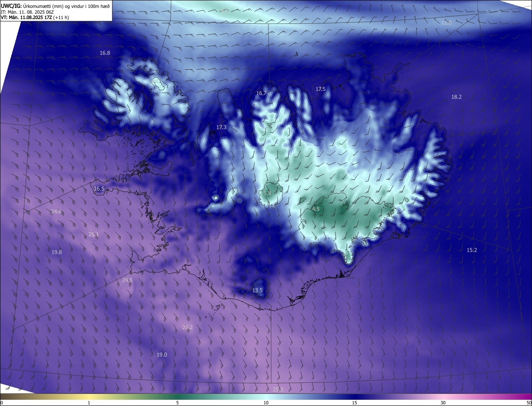Click the colorbar tick label 5
The height and width of the screenshot is (406, 532).
coord(177,403)
